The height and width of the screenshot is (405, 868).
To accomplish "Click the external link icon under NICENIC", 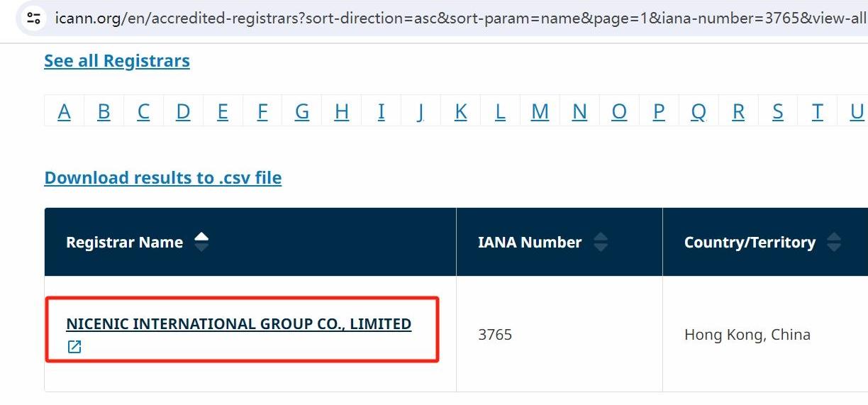I will 74,347.
